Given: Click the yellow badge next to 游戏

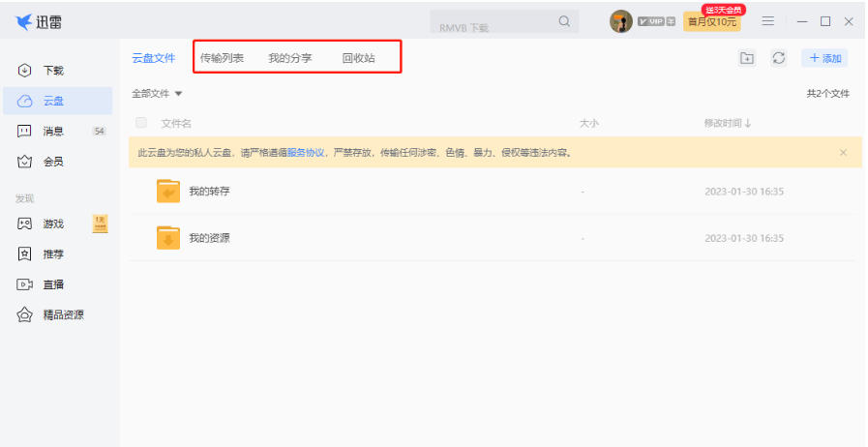Looking at the screenshot, I should 100,223.
